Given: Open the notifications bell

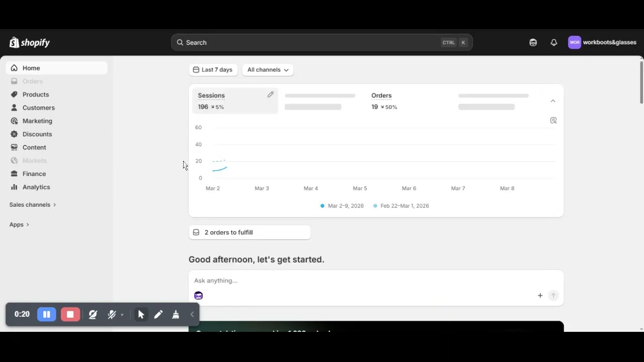Looking at the screenshot, I should click(554, 43).
